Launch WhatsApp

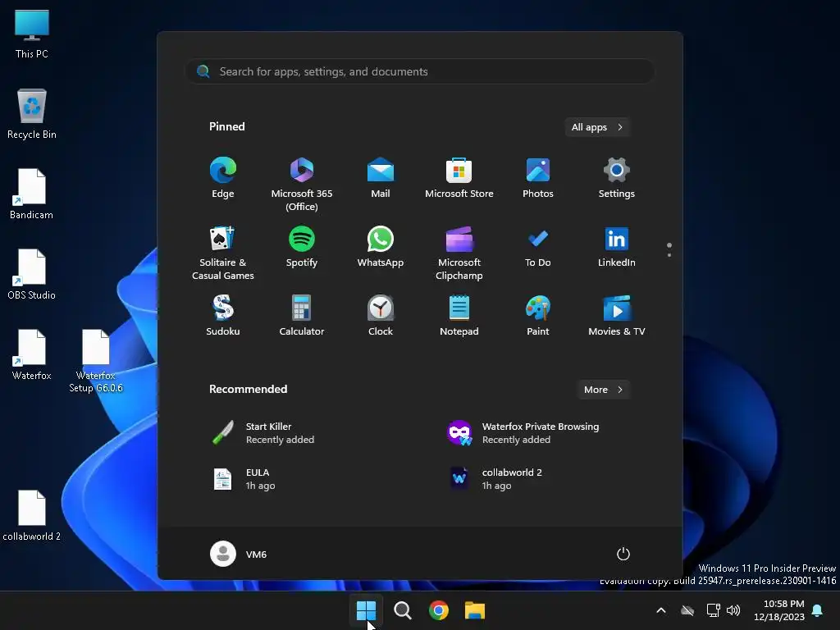coord(381,247)
